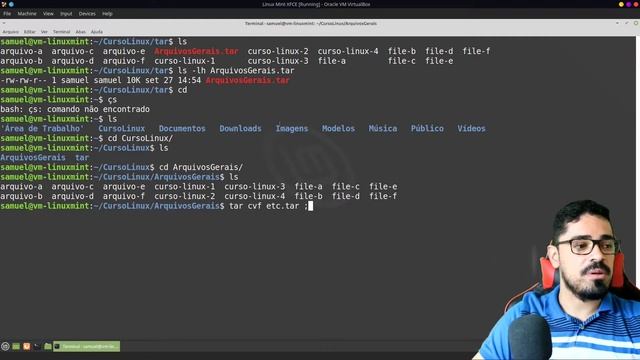Open the terminal Editar menu

(x=29, y=32)
